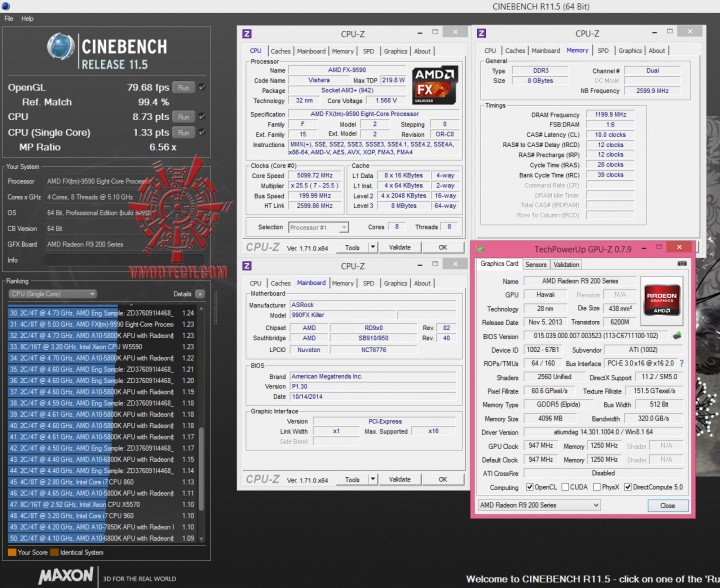Click the Tools button in the CPU tab window of CPU-Z
The image size is (720, 588).
coord(352,247)
